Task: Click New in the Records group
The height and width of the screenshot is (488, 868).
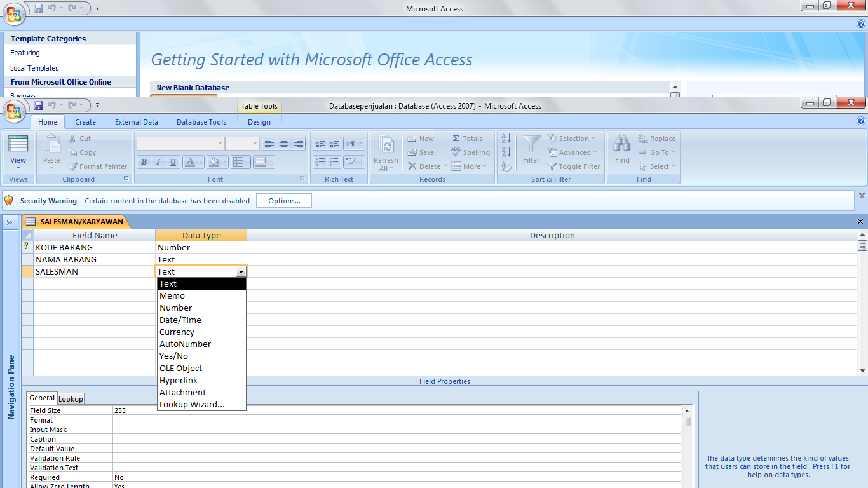Action: click(421, 139)
